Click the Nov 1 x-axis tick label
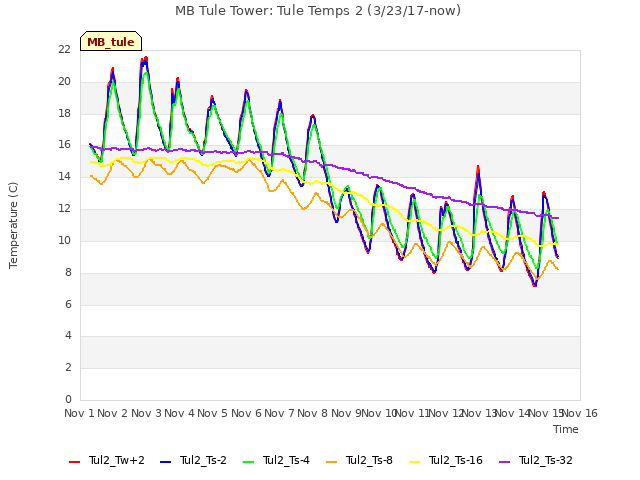Screen dimensions: 640x480 [x=79, y=413]
